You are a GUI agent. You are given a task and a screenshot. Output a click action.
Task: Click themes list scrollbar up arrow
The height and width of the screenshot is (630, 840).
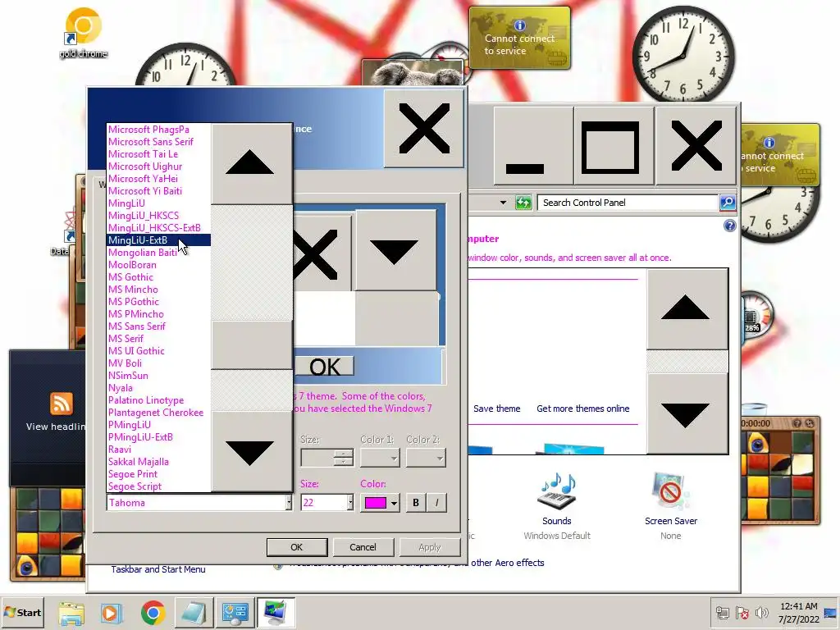687,309
